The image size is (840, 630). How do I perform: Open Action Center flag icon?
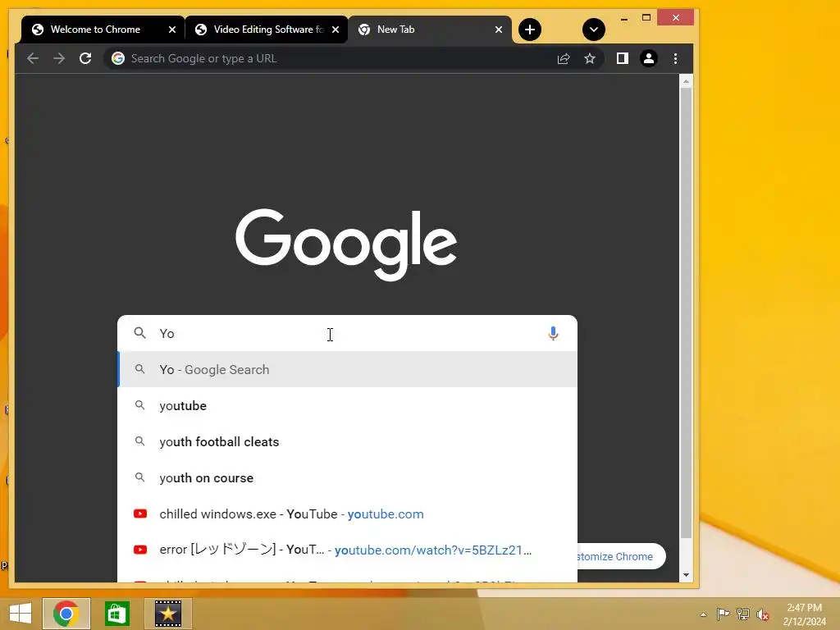[723, 614]
